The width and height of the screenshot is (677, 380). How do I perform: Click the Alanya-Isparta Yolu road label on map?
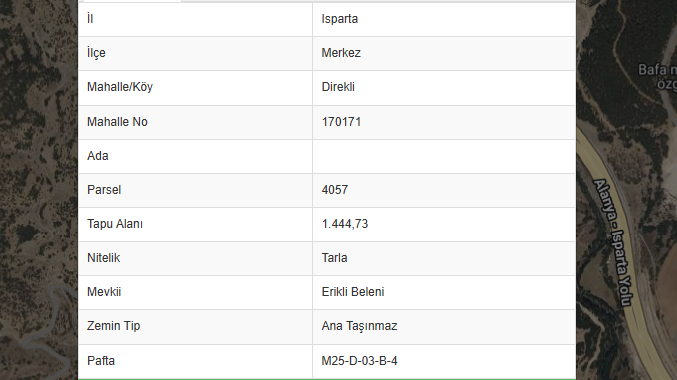pos(613,243)
